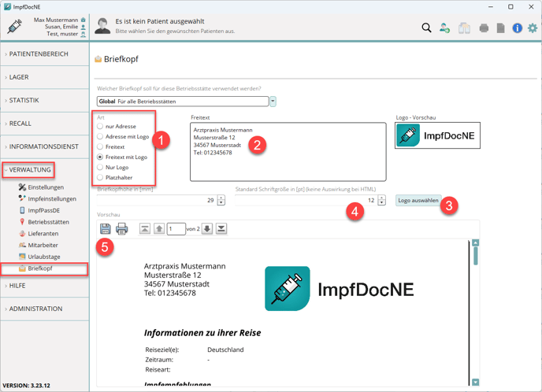Click the patient search magnifier icon

point(426,28)
